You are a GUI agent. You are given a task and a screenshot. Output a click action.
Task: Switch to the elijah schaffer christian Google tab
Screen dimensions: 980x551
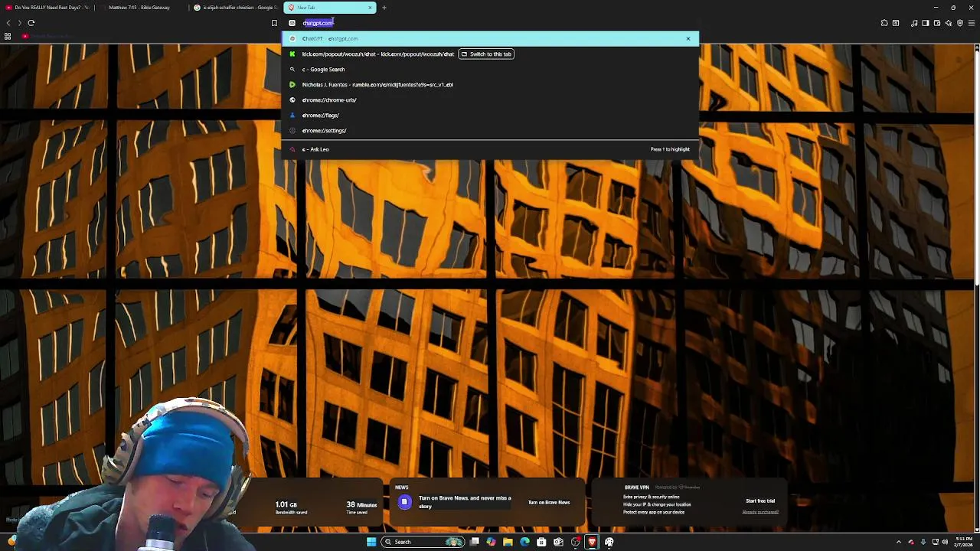click(236, 8)
